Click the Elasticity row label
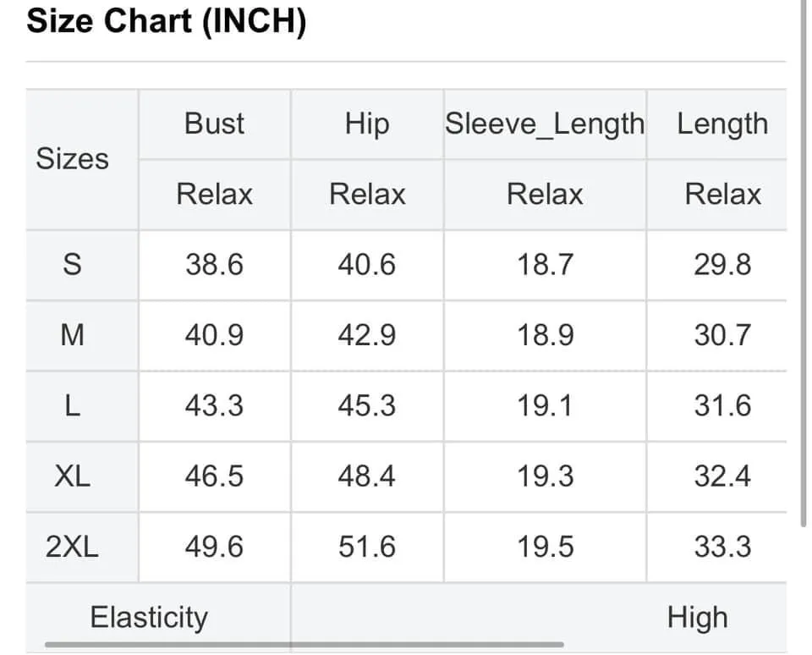This screenshot has width=812, height=655. pyautogui.click(x=149, y=617)
